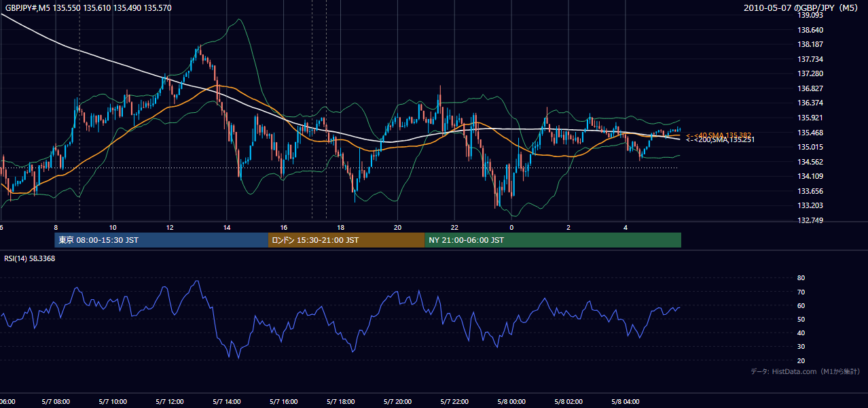Click hour tick 2 under price chart
This screenshot has width=868, height=408.
569,227
